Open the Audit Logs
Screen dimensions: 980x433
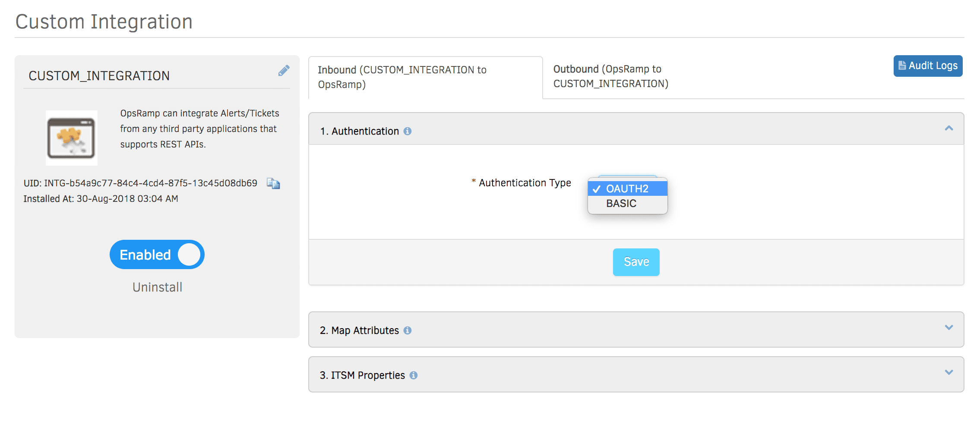pos(927,66)
